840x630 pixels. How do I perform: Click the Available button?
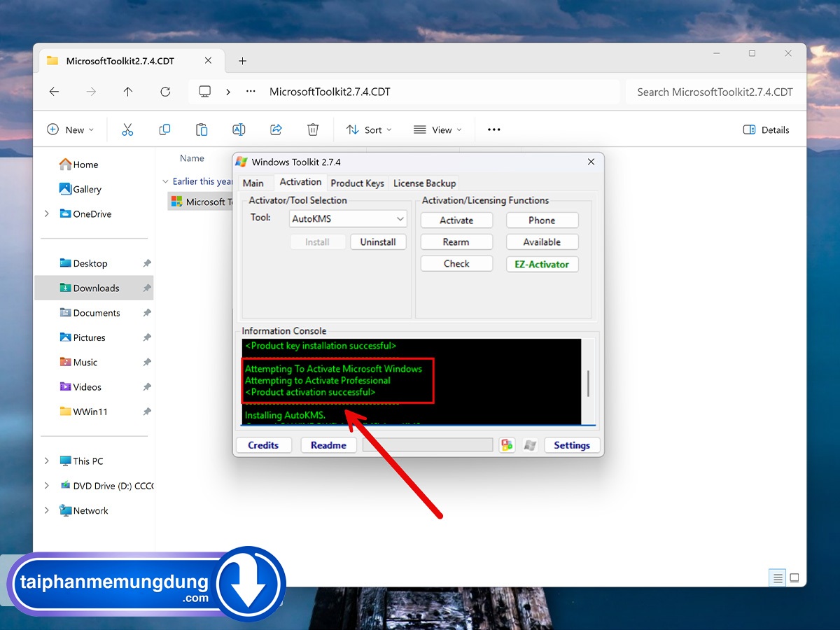coord(542,241)
